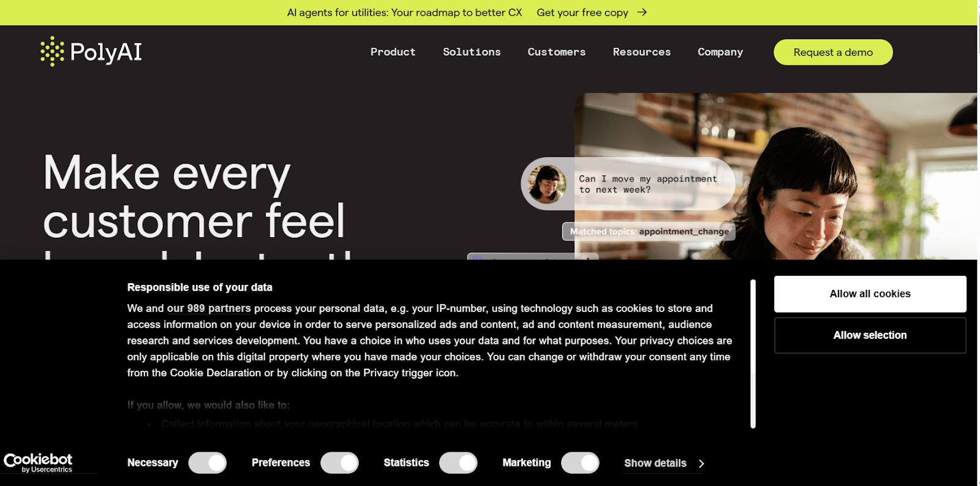Select Company in the top navigation

pos(720,52)
